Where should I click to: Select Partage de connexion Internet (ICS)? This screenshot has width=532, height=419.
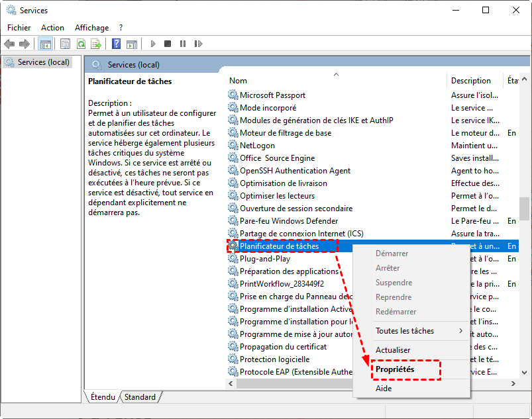[301, 233]
